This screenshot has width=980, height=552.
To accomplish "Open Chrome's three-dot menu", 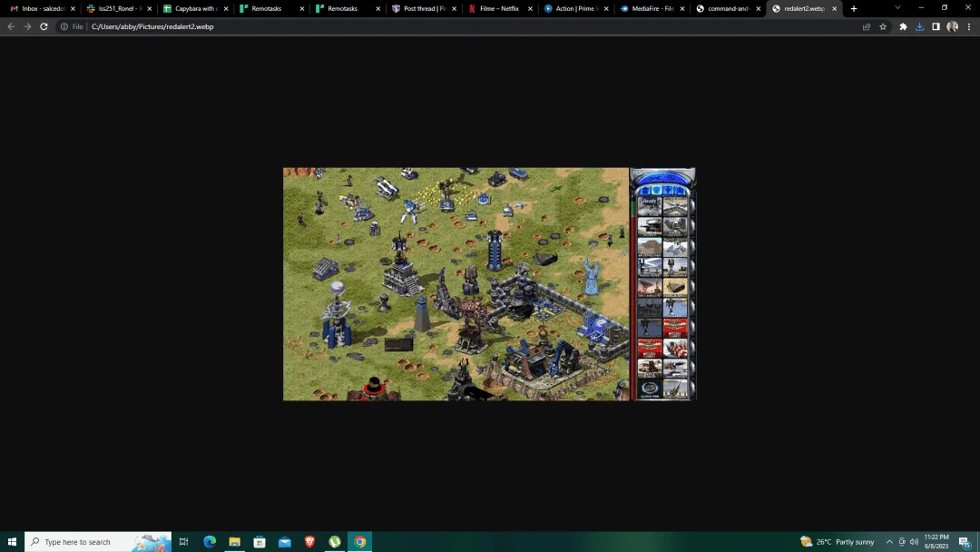I will (x=969, y=27).
